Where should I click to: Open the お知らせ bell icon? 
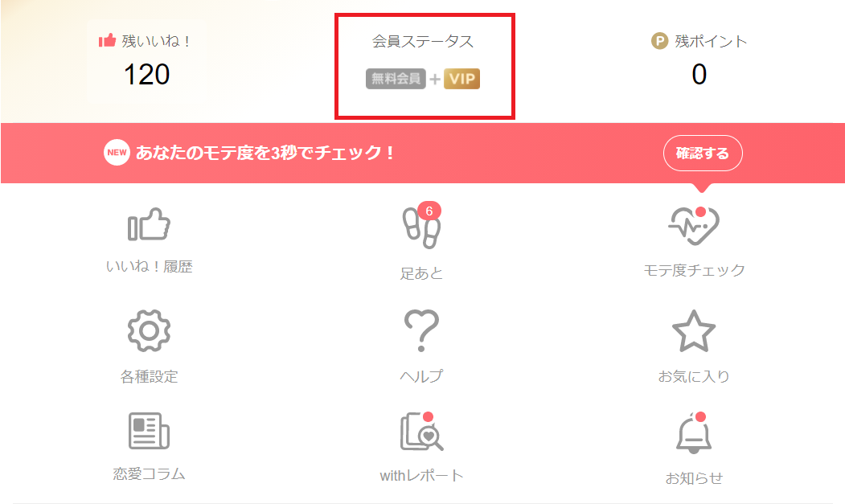pyautogui.click(x=694, y=434)
